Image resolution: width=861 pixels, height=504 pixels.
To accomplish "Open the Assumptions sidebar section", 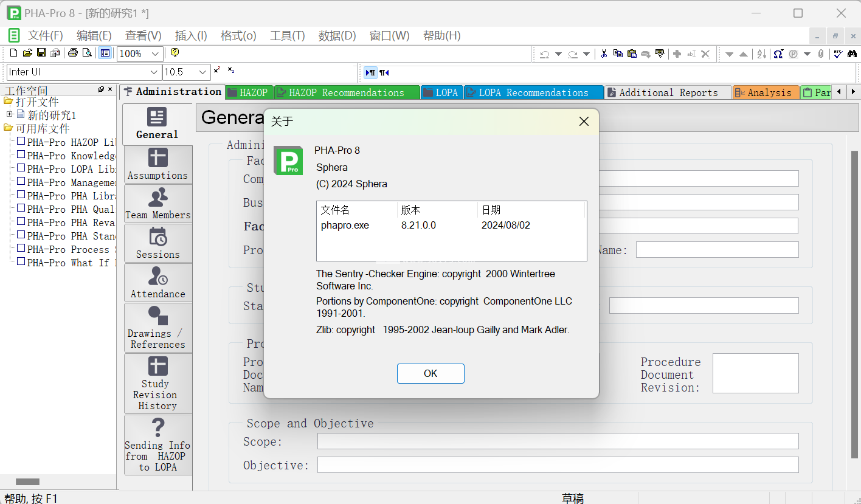I will point(157,164).
